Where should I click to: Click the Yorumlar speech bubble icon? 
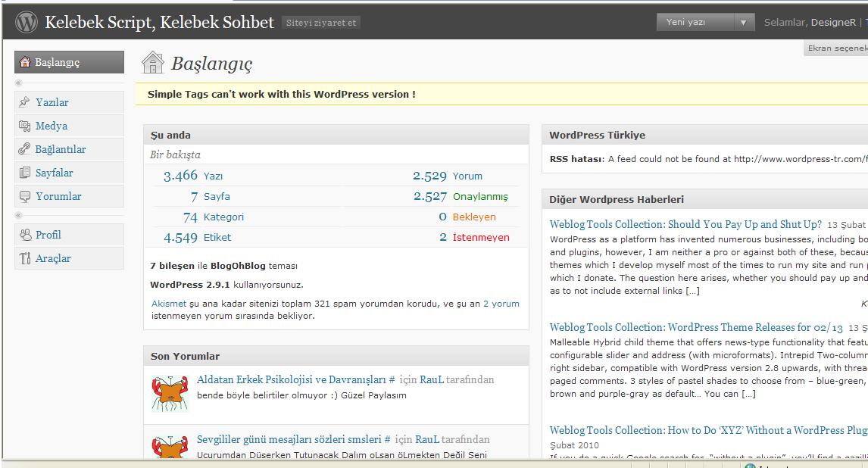[24, 196]
